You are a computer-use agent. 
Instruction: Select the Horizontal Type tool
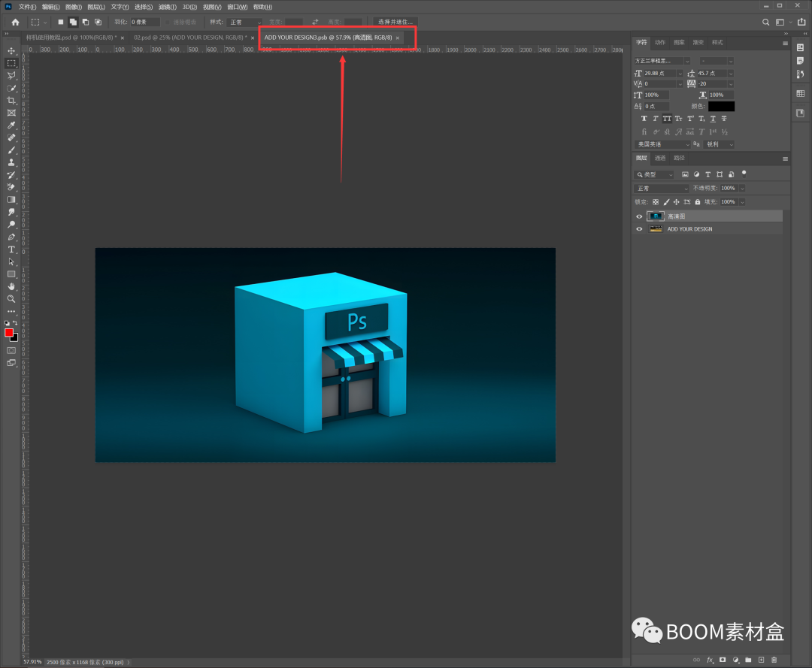tap(11, 249)
